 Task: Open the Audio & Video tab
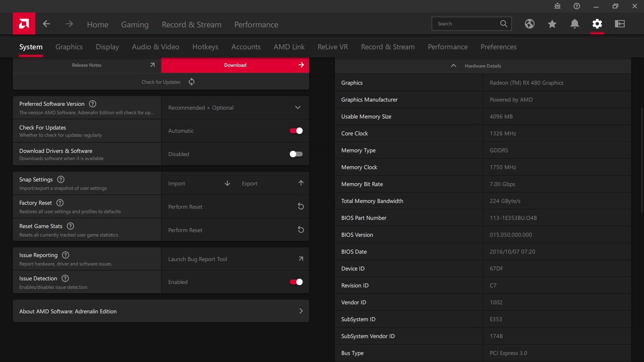tap(156, 47)
